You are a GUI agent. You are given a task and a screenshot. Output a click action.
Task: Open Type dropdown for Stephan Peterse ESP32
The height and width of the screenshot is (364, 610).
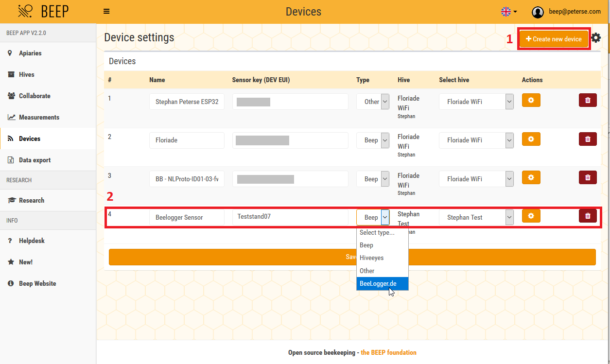(373, 102)
